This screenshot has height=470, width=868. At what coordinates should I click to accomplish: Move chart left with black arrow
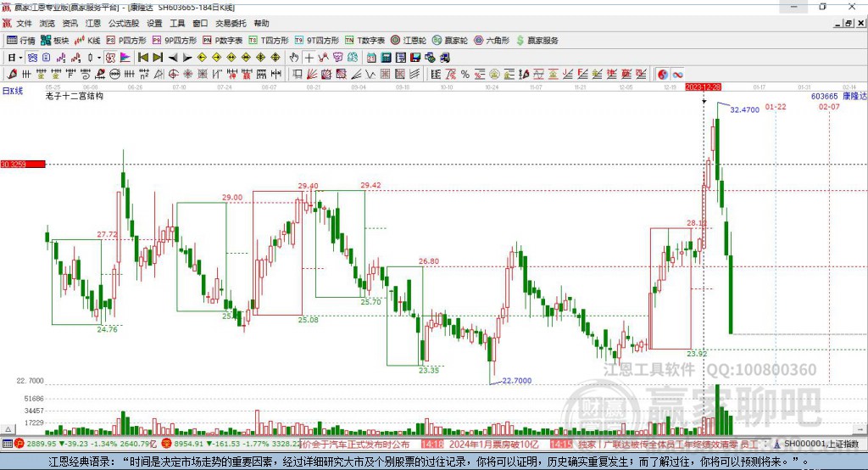coord(173,58)
